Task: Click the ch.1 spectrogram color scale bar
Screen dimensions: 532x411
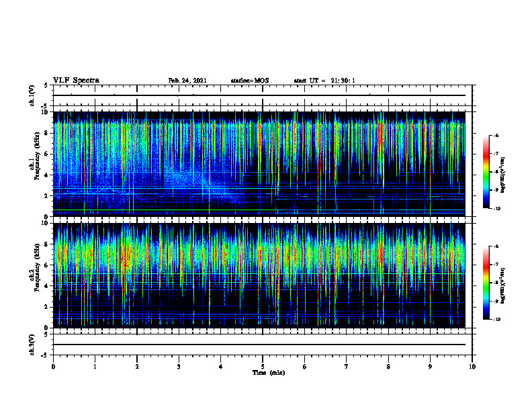Action: click(x=486, y=172)
